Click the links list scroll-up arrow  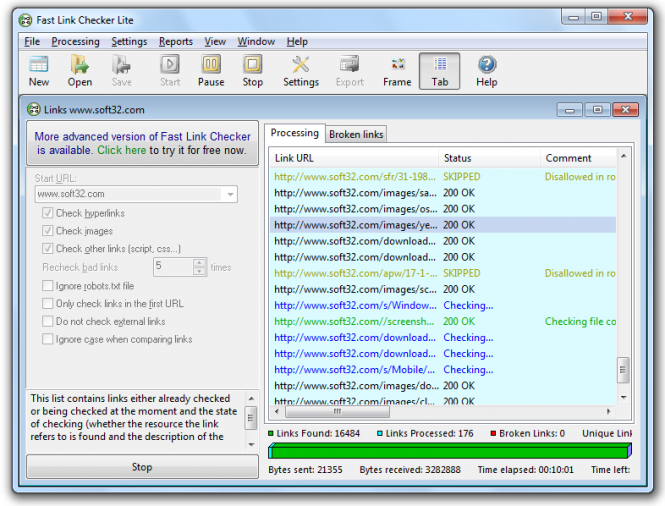point(623,157)
